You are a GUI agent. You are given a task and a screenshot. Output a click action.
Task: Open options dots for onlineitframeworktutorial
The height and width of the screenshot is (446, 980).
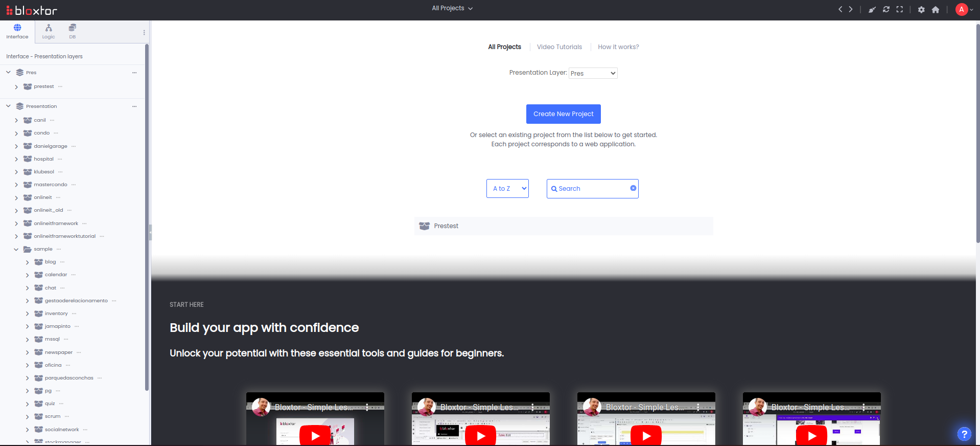[x=102, y=236]
